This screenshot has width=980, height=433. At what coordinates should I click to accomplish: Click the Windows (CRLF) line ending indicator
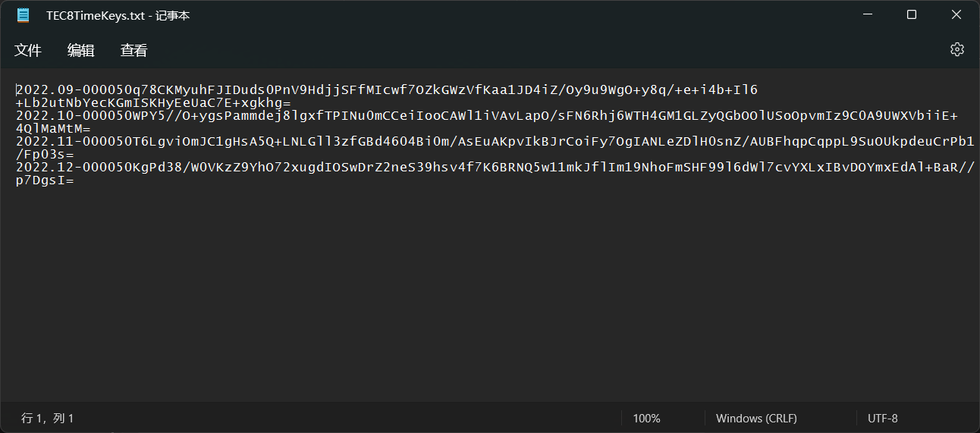756,419
